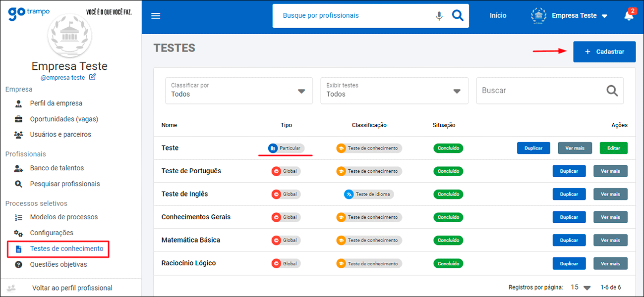Open the Empresa Teste account dropdown
This screenshot has width=644, height=297.
tap(570, 16)
